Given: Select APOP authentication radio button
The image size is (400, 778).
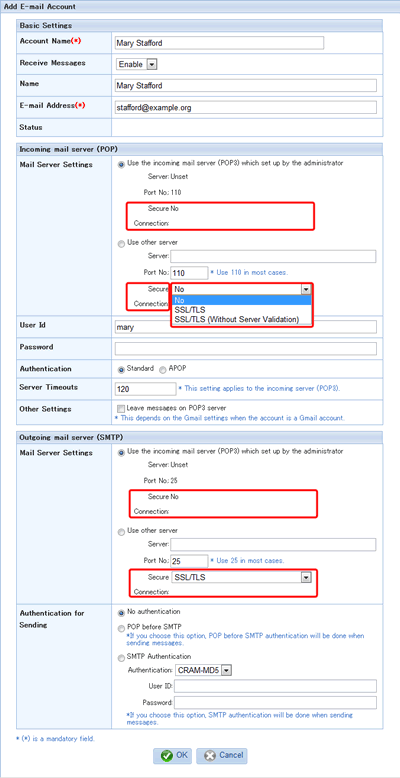Looking at the screenshot, I should point(163,369).
